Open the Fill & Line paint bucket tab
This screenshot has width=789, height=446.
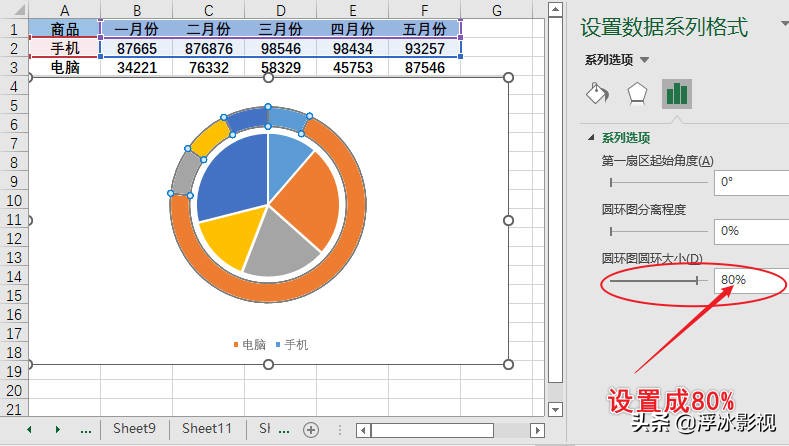pyautogui.click(x=597, y=94)
